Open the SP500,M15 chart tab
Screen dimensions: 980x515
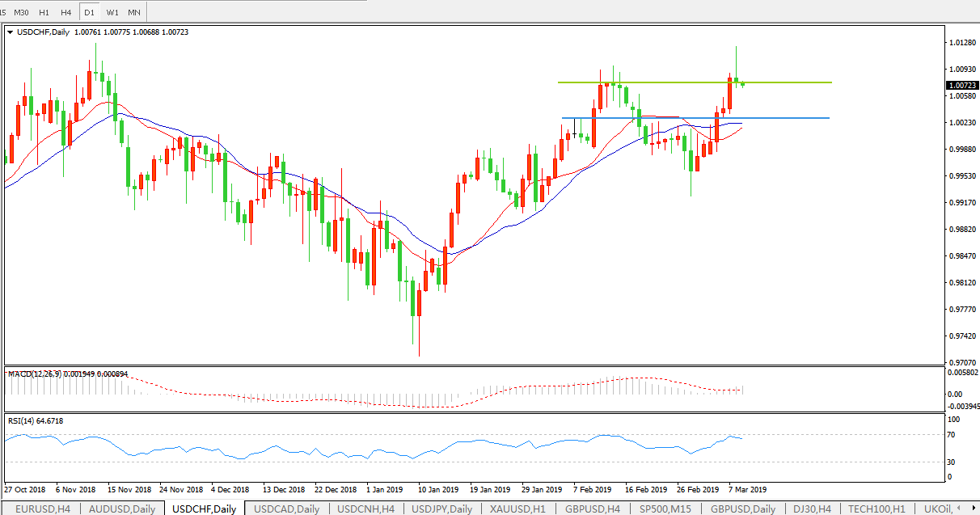(665, 509)
